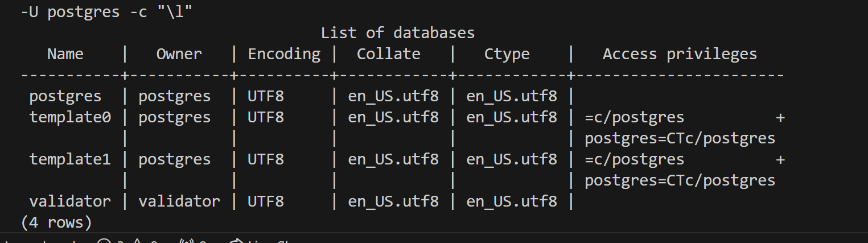Click the validator database name
Viewport: 868px width, 243px height.
click(x=70, y=201)
